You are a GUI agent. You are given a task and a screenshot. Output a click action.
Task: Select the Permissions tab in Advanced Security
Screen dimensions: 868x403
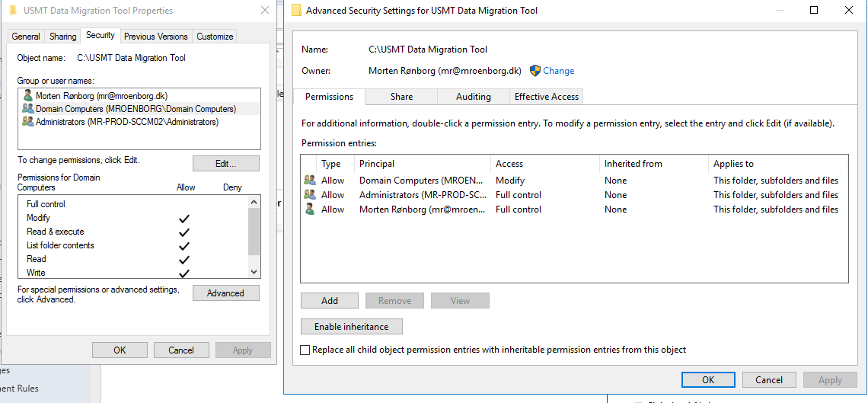tap(330, 97)
